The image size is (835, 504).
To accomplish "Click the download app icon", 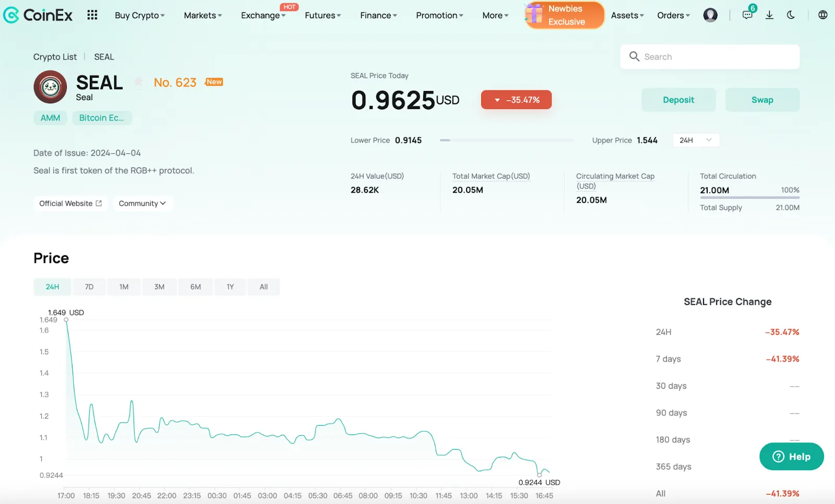I will 769,15.
